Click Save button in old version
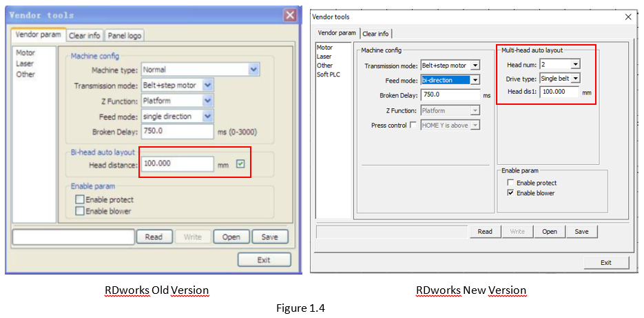This screenshot has width=644, height=318. tap(269, 237)
